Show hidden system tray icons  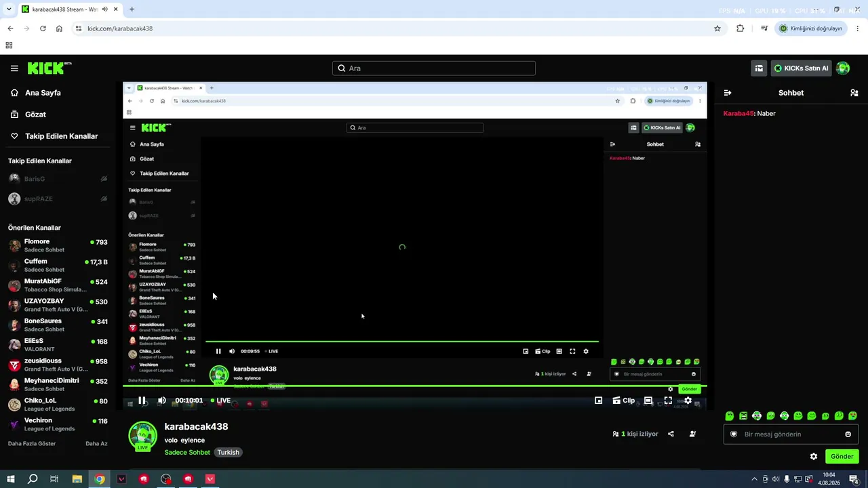[x=754, y=479]
